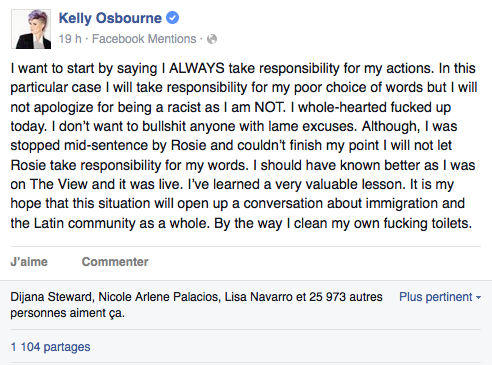492x365 pixels.
Task: Click the Kelly Osbourne name link
Action: coord(110,18)
